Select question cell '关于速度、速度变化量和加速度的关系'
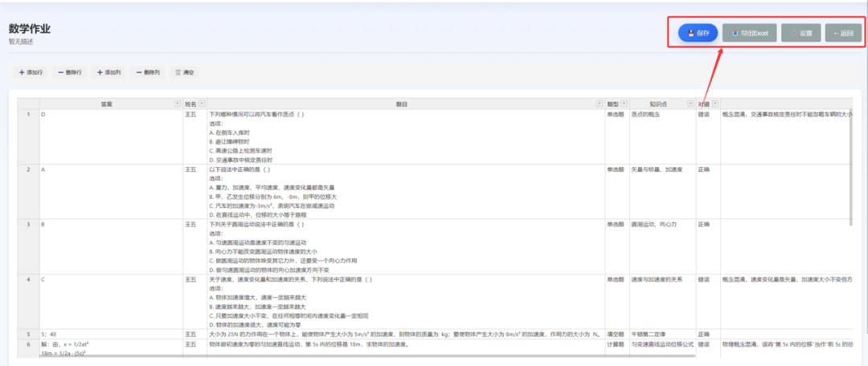The height and width of the screenshot is (366, 868). tap(406, 302)
